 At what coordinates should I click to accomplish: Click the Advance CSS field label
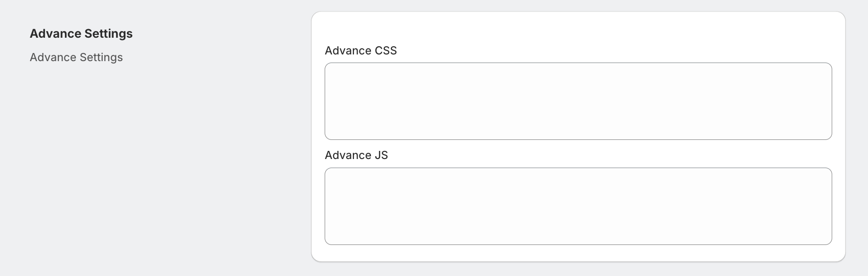(360, 51)
